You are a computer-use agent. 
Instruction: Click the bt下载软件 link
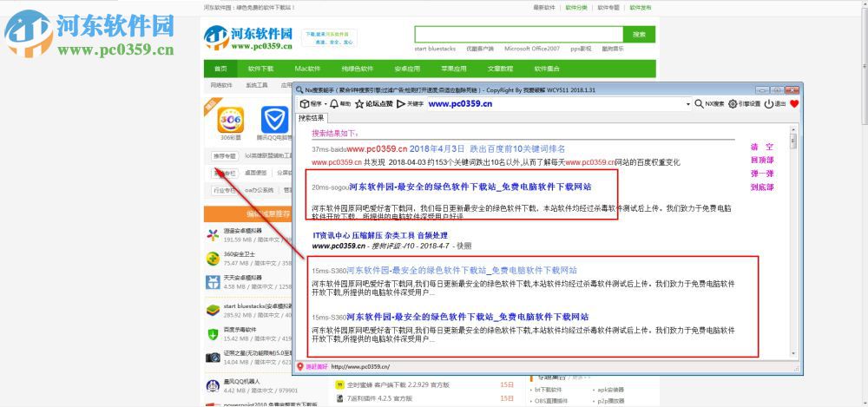pos(549,390)
